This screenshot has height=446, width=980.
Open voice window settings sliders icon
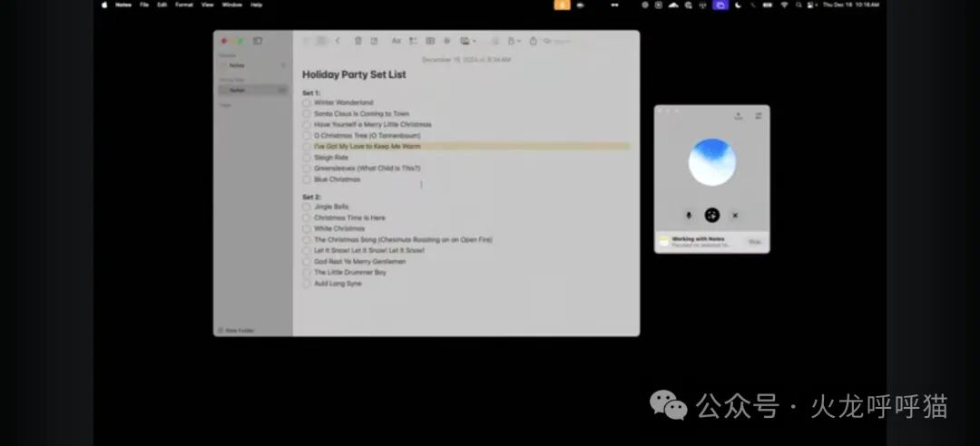point(758,116)
